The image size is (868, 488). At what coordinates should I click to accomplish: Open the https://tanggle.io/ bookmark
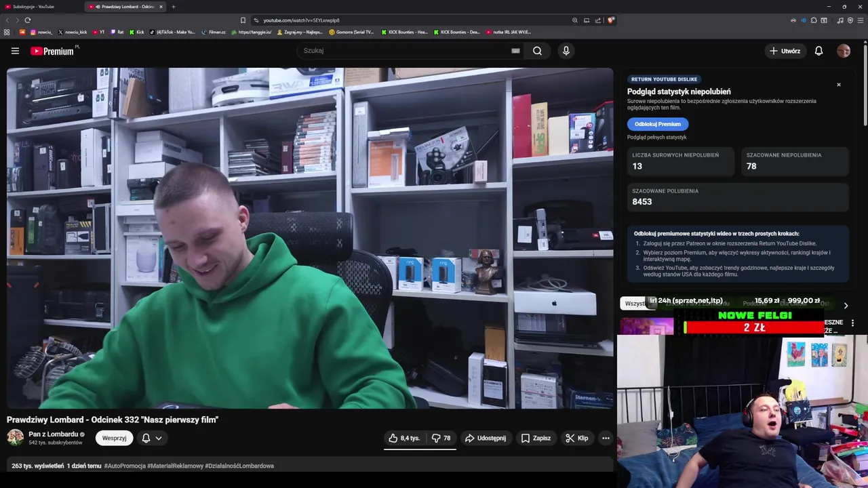(252, 32)
